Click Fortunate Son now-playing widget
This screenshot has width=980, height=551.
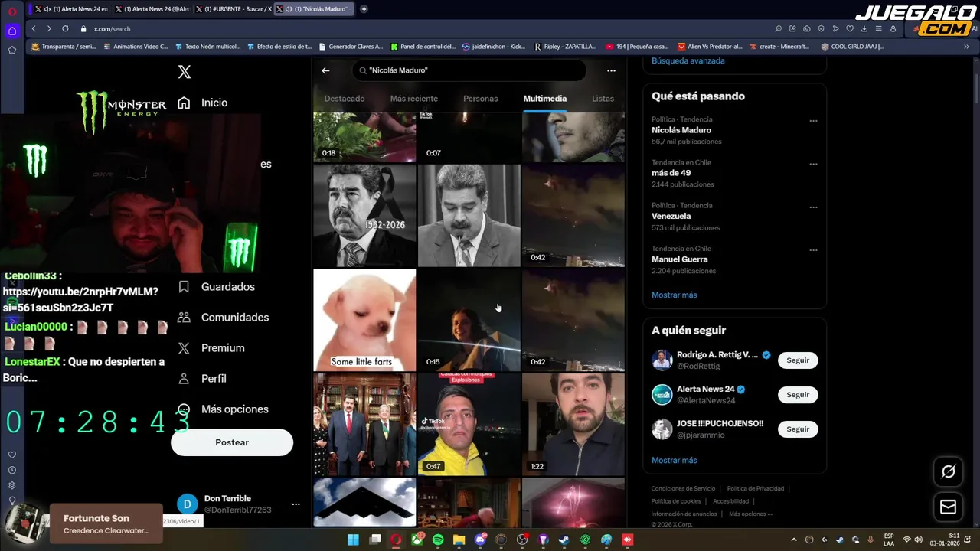(106, 524)
